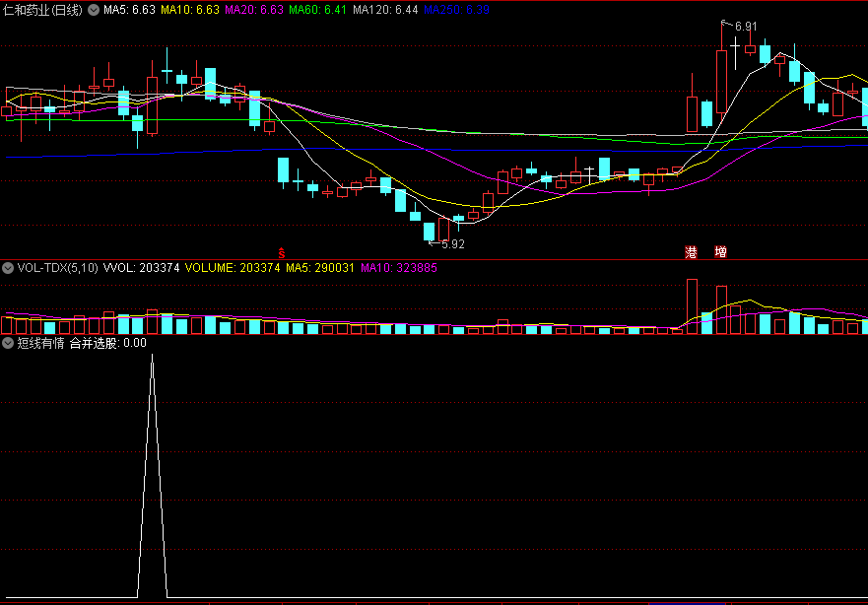Select the MA10: 6.63 label
868x605 pixels.
(190, 10)
